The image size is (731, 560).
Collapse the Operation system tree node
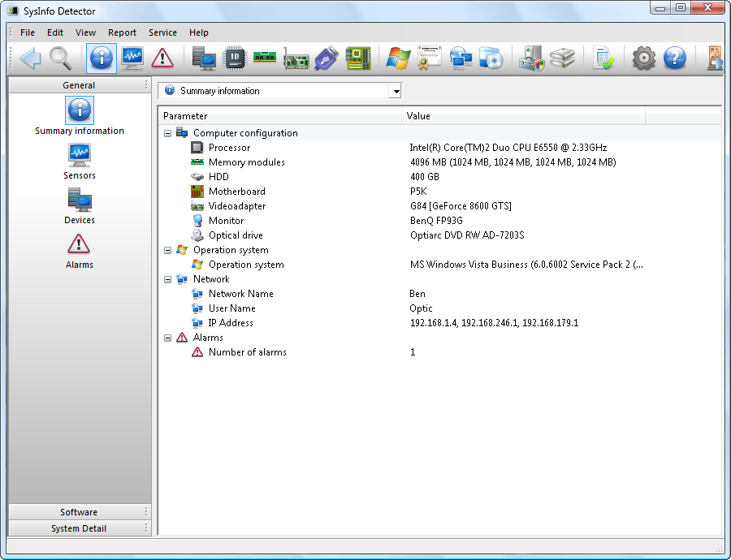tap(168, 249)
